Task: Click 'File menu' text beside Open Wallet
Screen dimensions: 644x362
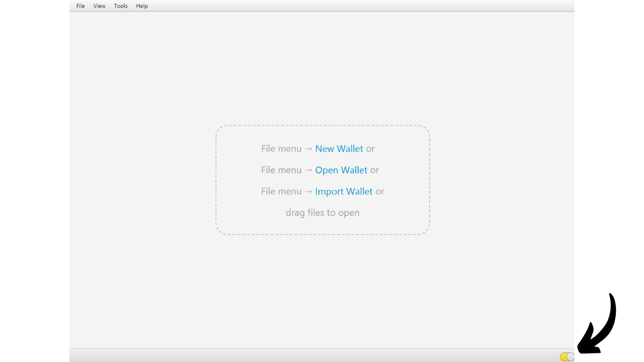Action: (281, 170)
